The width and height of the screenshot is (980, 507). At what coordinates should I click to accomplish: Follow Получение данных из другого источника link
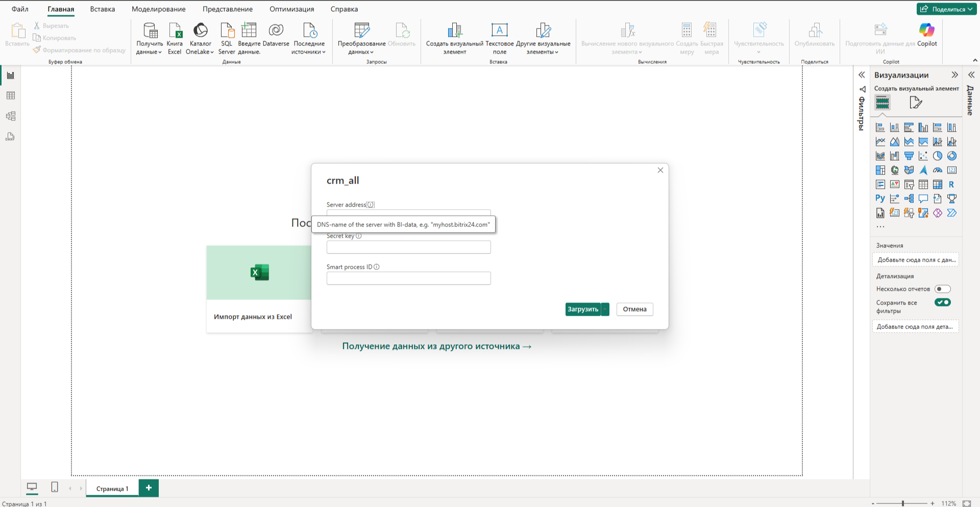(x=436, y=346)
